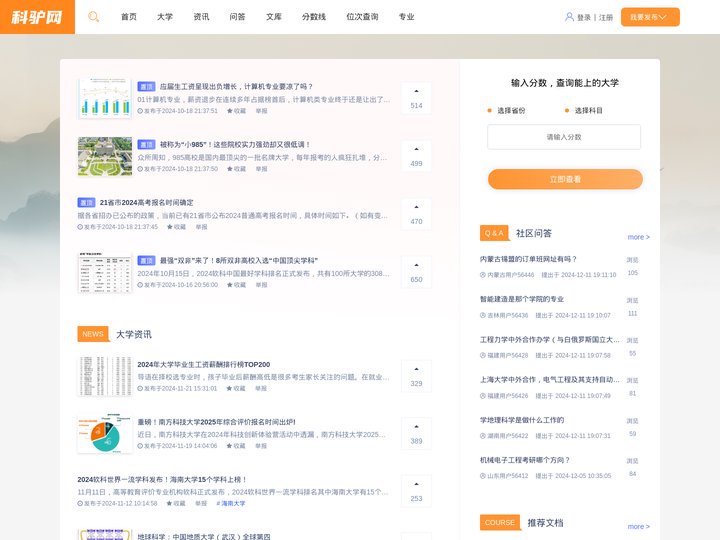Open article 21省市2024高考报名时间确定
The height and width of the screenshot is (540, 720).
click(146, 202)
